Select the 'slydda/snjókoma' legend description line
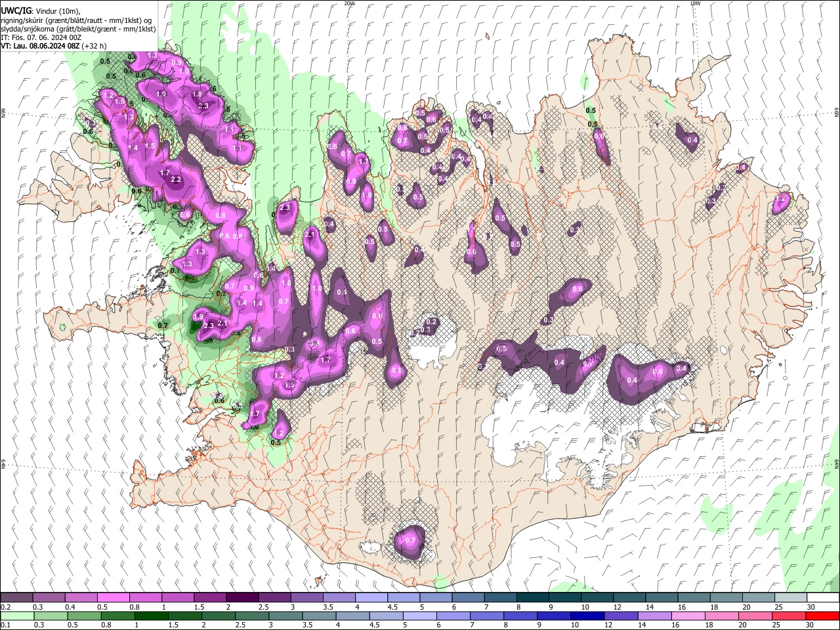 (x=78, y=29)
